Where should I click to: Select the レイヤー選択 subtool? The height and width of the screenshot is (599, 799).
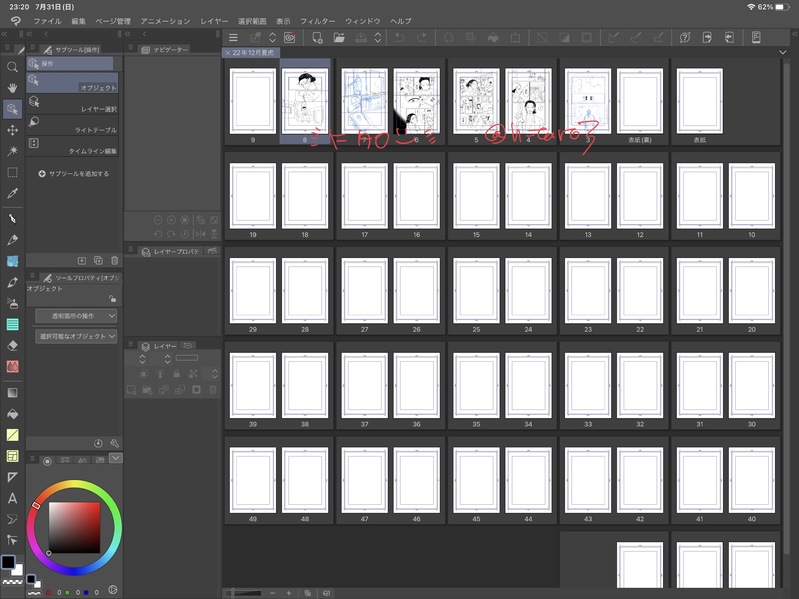click(72, 104)
